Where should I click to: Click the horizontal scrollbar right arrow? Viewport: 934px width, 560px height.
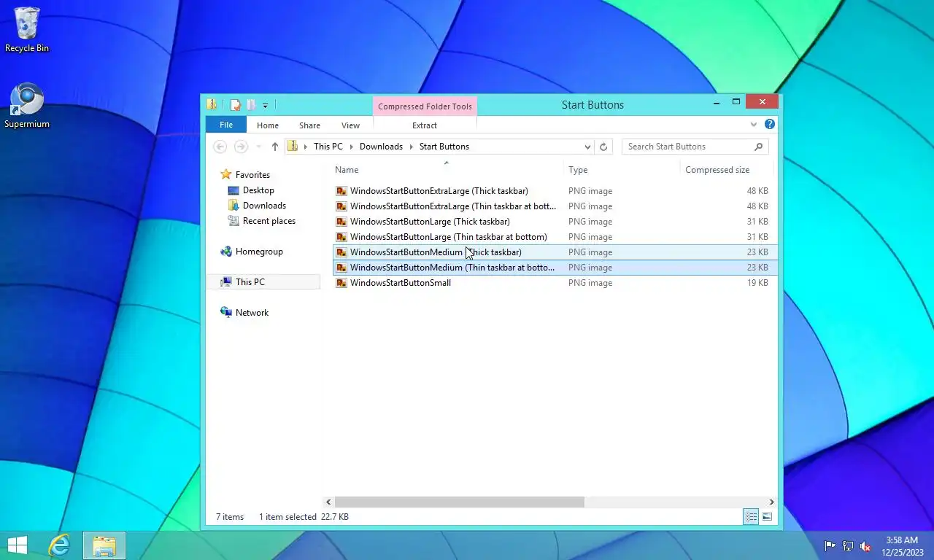(771, 502)
